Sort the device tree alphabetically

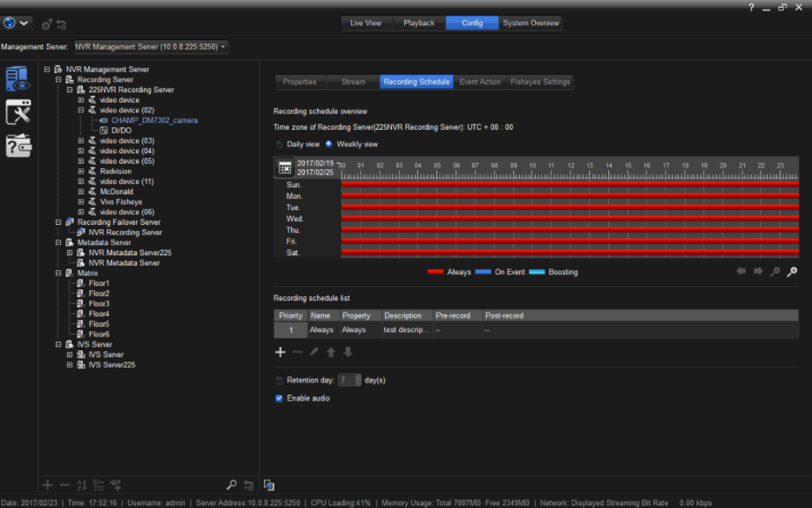pos(81,485)
